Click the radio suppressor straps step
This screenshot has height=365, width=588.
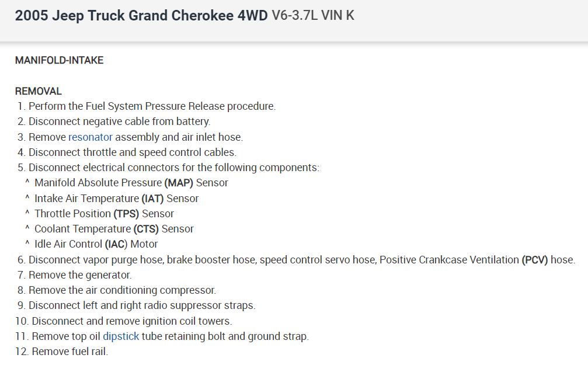pos(142,305)
